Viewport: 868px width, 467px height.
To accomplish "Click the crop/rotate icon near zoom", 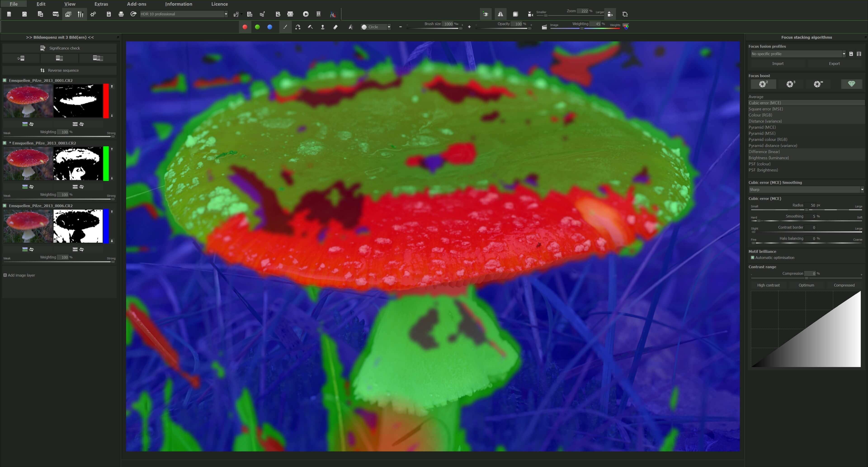I will [x=625, y=14].
